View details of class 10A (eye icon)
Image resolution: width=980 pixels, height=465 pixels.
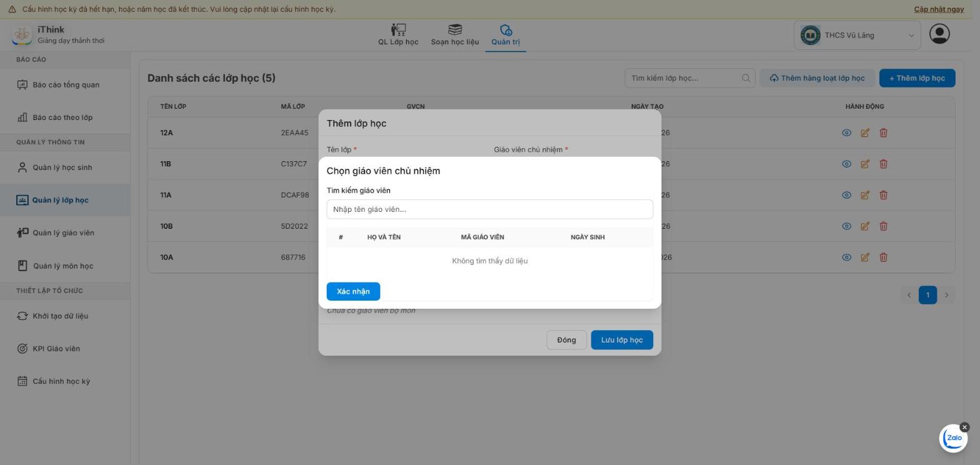[846, 257]
